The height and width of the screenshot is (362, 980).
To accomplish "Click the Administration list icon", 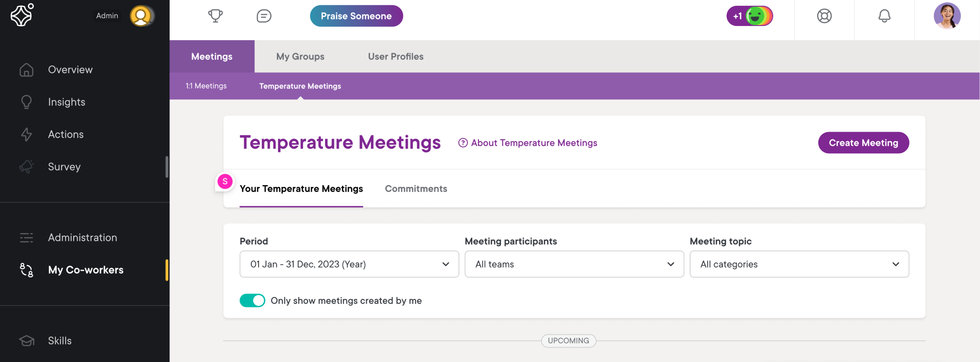I will 26,238.
